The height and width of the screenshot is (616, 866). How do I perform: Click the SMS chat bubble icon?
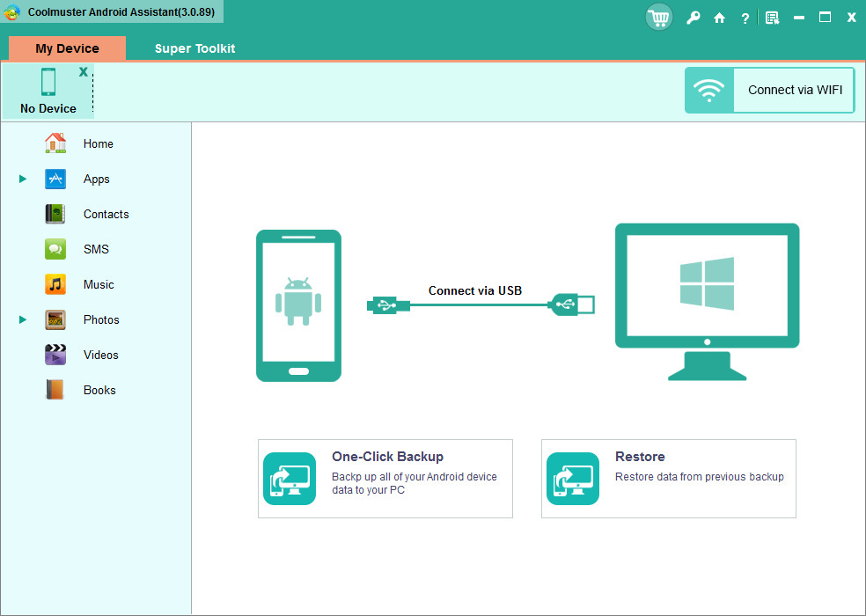(55, 249)
